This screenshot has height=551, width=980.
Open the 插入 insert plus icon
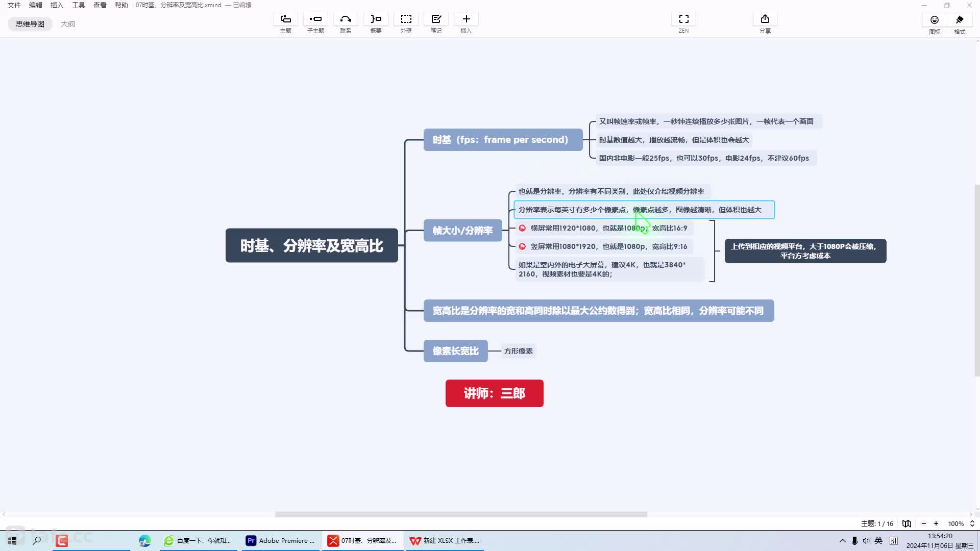pyautogui.click(x=466, y=19)
